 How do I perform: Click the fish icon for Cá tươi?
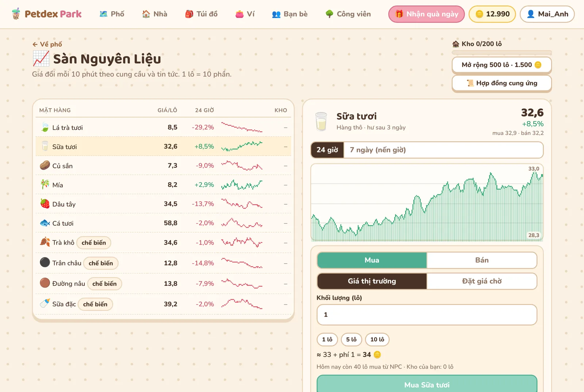click(45, 223)
